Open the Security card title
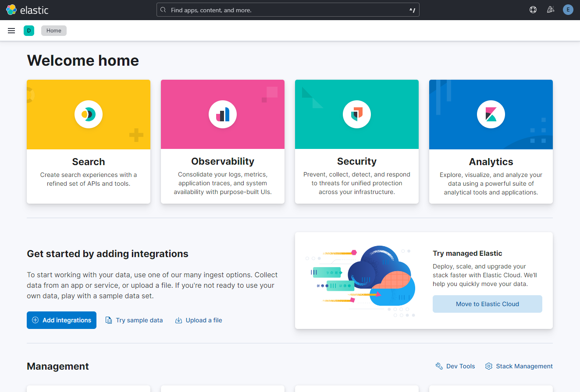The height and width of the screenshot is (392, 580). [x=357, y=161]
